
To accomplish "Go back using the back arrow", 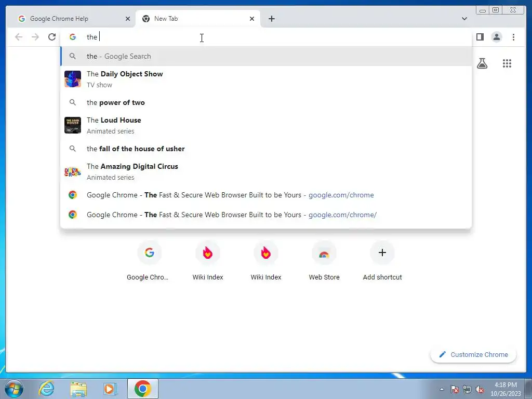I will [19, 37].
